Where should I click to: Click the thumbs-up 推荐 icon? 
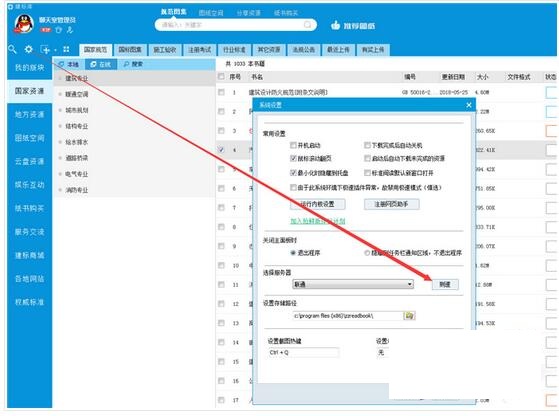click(335, 25)
